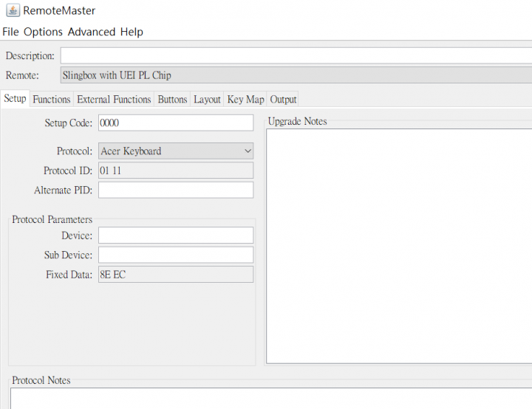The width and height of the screenshot is (532, 409).
Task: Click the 'Remote:' label
Action: (x=22, y=75)
